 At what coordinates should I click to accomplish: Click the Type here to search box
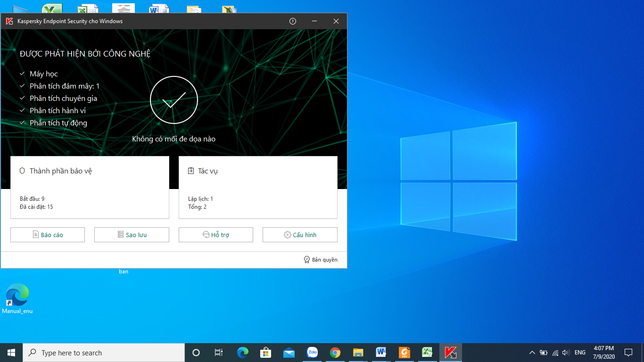click(104, 353)
